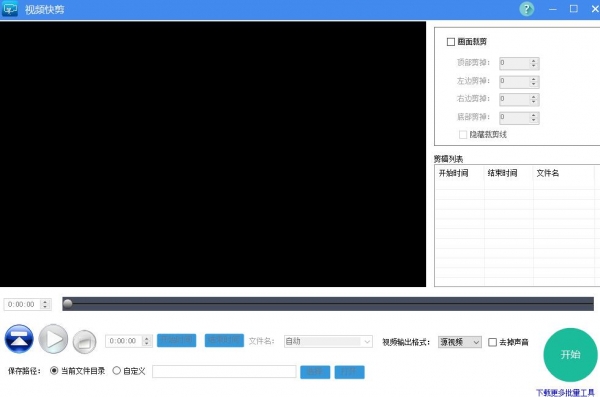The width and height of the screenshot is (600, 397).
Task: Check the 去掉声音 option
Action: 492,342
